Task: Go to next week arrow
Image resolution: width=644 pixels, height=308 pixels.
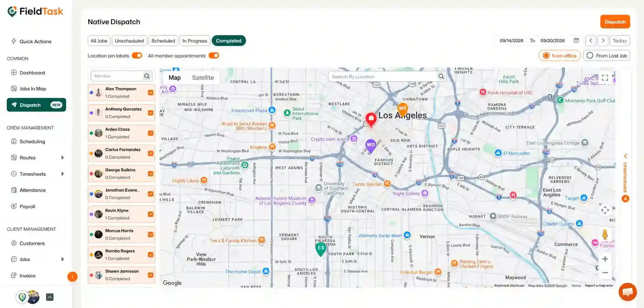Action: 603,41
